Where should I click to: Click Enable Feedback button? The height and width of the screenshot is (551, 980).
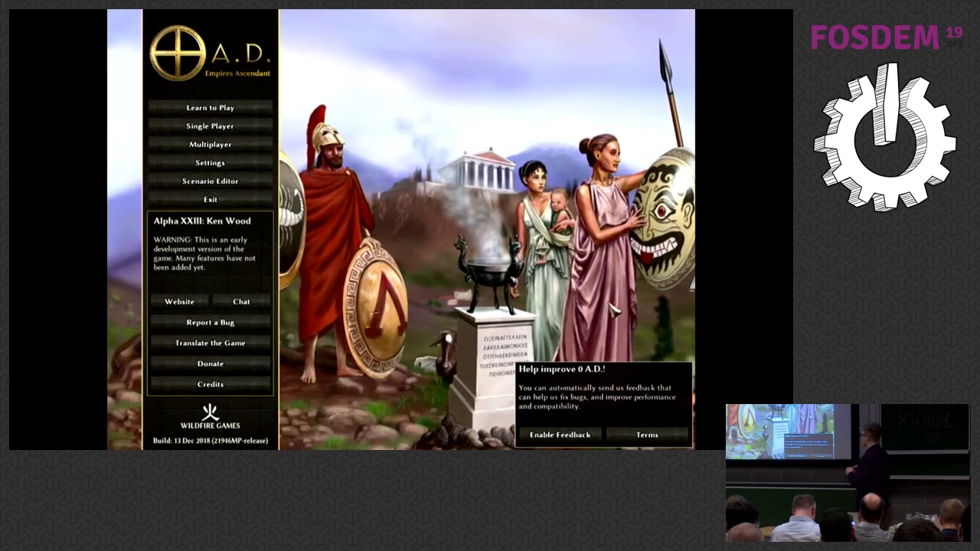[560, 435]
